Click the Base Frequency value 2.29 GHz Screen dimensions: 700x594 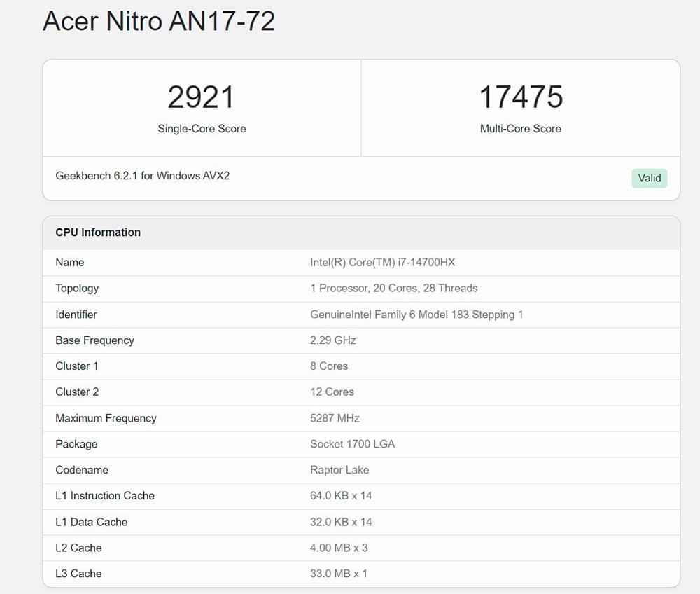point(333,340)
